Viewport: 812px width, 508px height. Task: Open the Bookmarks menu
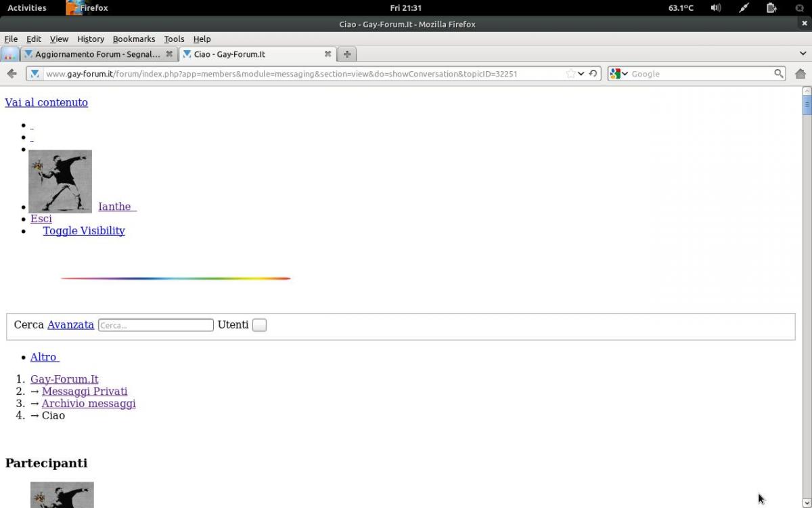click(134, 39)
